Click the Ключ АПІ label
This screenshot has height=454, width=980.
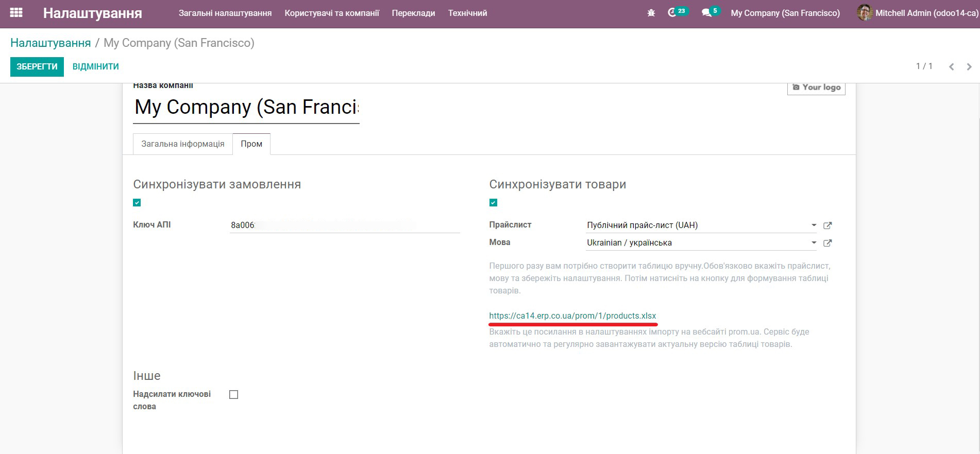click(x=152, y=225)
